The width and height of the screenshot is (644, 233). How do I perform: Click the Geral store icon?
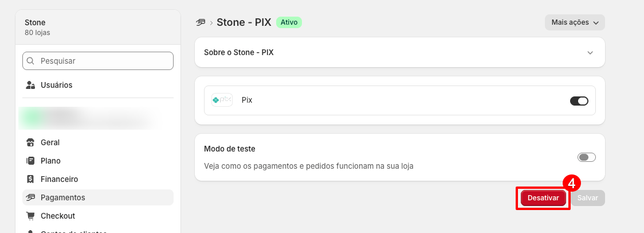30,142
